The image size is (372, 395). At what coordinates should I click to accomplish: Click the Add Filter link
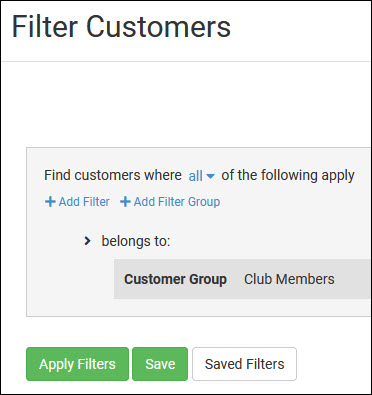click(x=77, y=202)
